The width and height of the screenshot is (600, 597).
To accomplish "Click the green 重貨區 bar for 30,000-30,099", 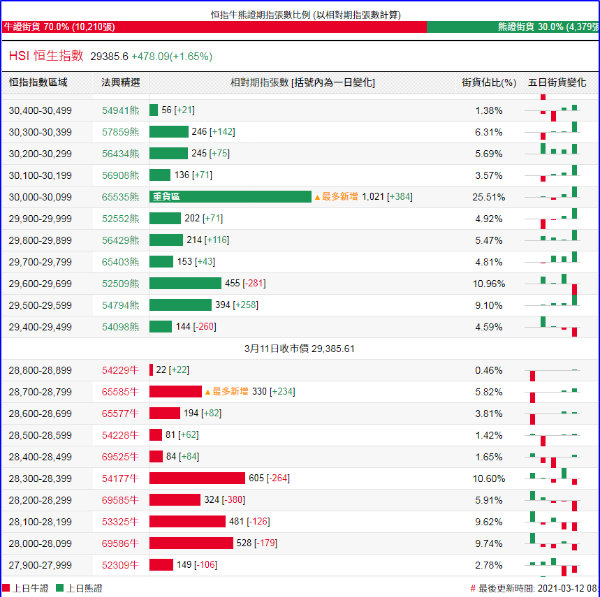I will point(230,197).
